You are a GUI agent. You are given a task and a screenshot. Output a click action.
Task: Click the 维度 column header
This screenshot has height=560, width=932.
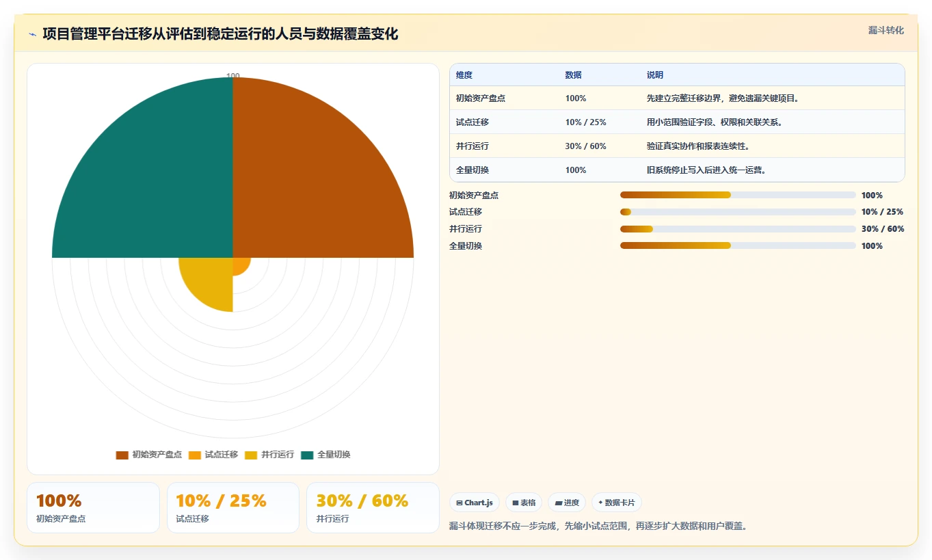[x=464, y=75]
